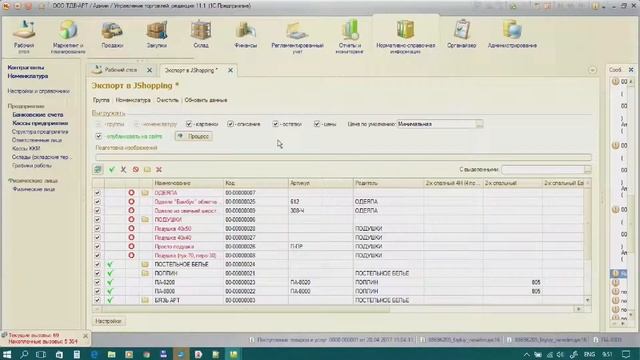This screenshot has height=360, width=640.
Task: Close the Экспорт в JShopping tab
Action: click(230, 70)
